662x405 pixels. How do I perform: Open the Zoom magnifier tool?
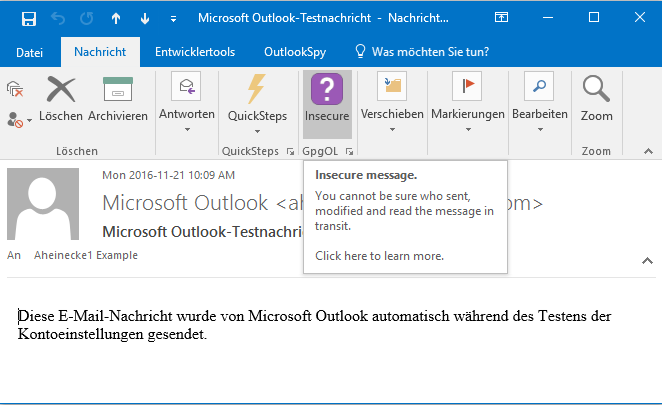click(x=596, y=99)
